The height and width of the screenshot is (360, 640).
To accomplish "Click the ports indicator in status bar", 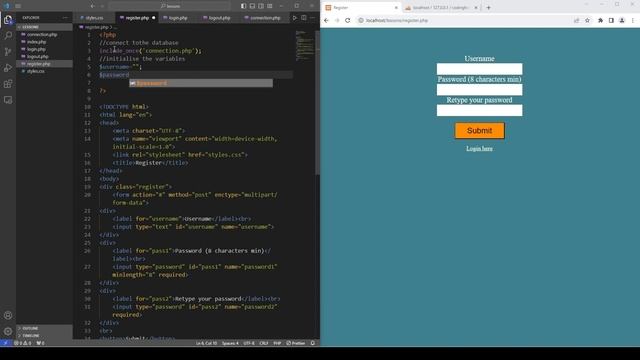I will point(40,343).
